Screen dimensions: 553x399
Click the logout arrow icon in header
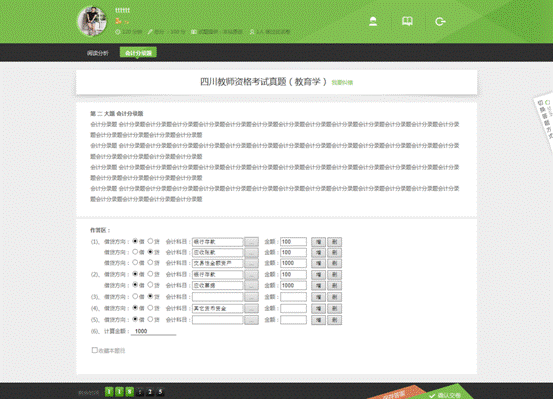pyautogui.click(x=440, y=22)
